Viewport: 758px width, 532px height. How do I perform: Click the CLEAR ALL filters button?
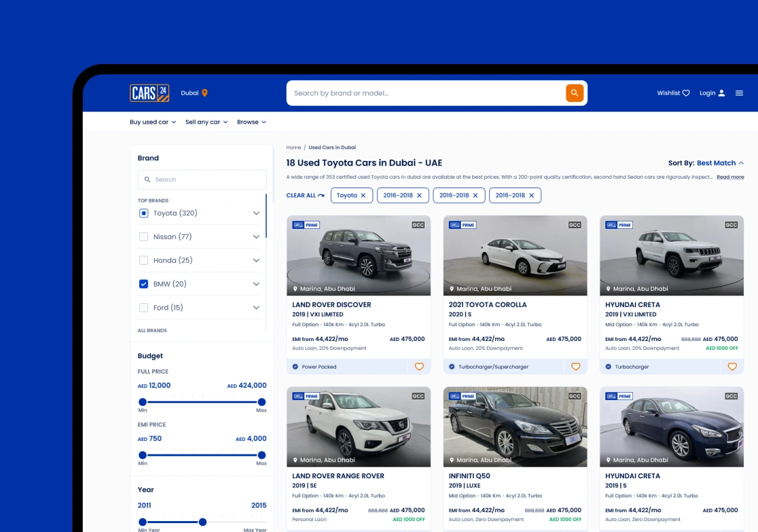tap(305, 195)
